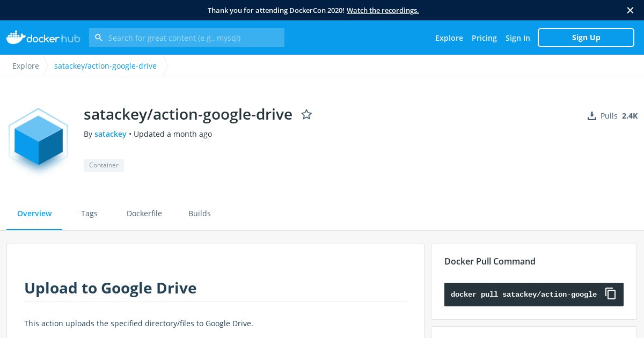Click the repository title satackey/action-google-drive
Screen dimensions: 644x338
tap(188, 114)
